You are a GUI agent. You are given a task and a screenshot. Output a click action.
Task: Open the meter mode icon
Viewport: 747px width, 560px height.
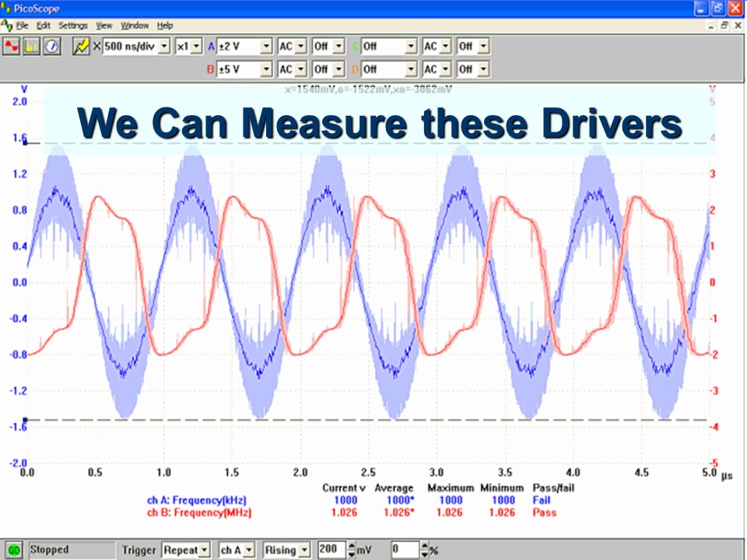click(x=51, y=47)
